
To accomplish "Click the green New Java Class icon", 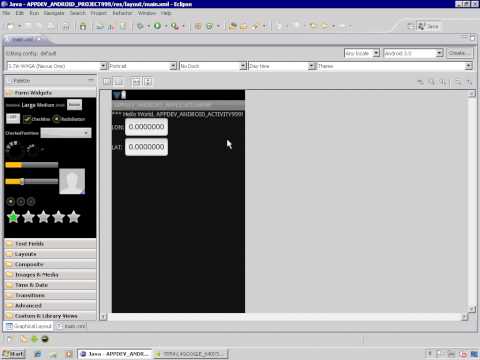I will coord(210,26).
